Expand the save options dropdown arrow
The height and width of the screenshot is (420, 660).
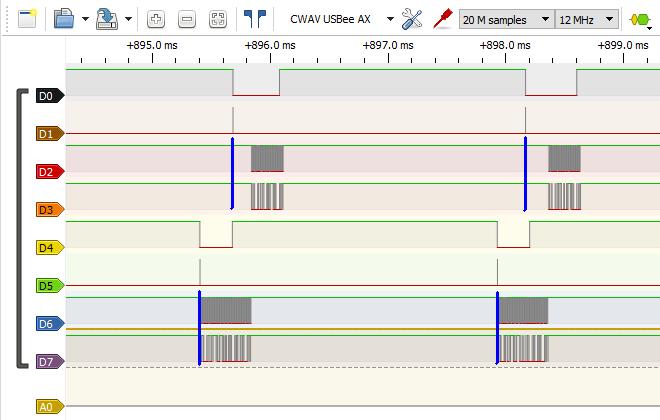tap(128, 19)
